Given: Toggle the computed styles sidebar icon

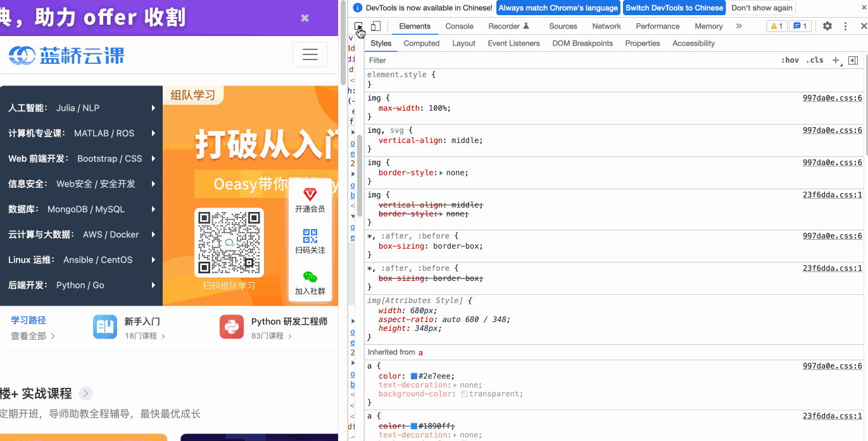Looking at the screenshot, I should click(853, 60).
